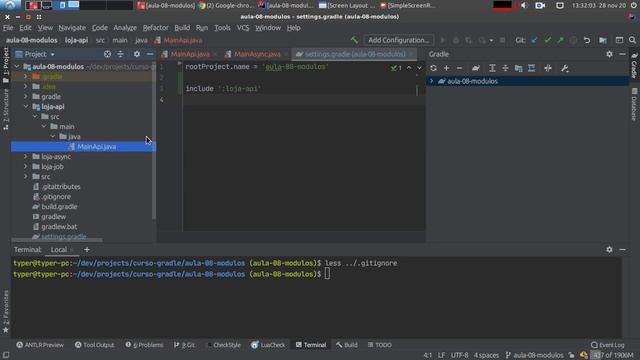
Task: Open Gradle build tool settings wrench
Action: pos(564,68)
